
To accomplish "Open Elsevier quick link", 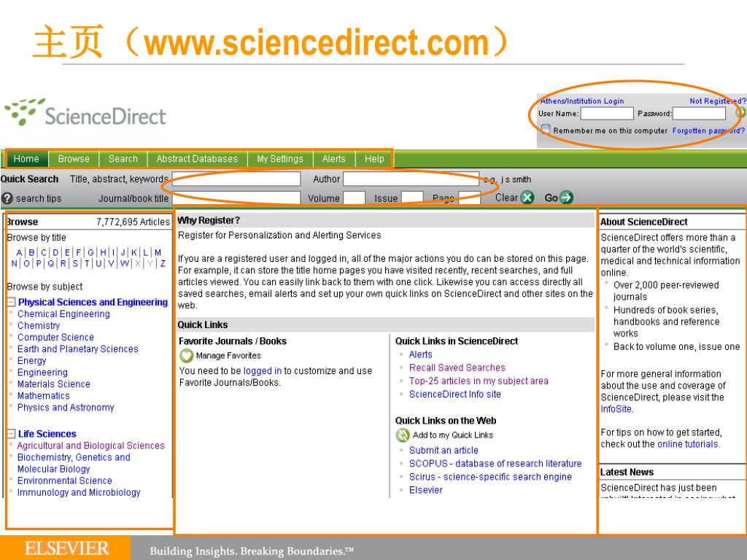I will point(426,491).
